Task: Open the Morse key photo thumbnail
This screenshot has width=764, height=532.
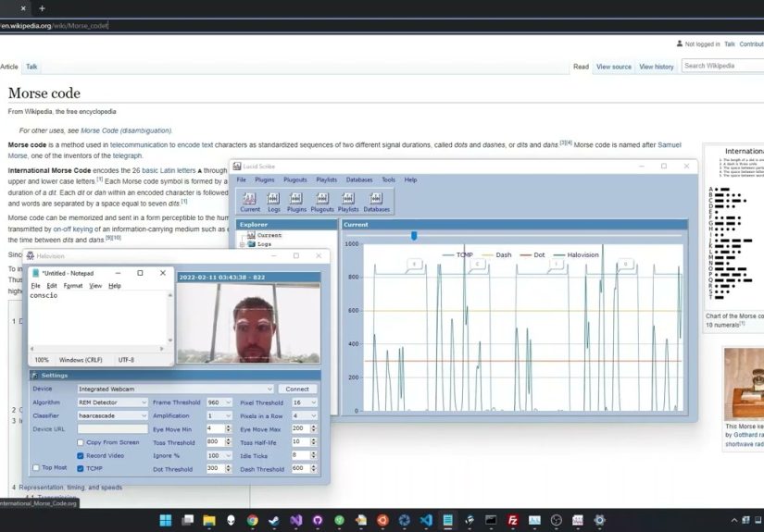Action: pos(744,384)
